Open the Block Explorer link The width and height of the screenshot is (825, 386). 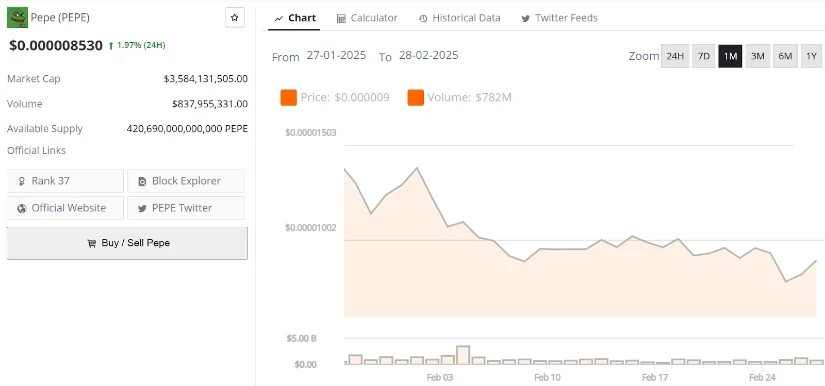click(186, 181)
